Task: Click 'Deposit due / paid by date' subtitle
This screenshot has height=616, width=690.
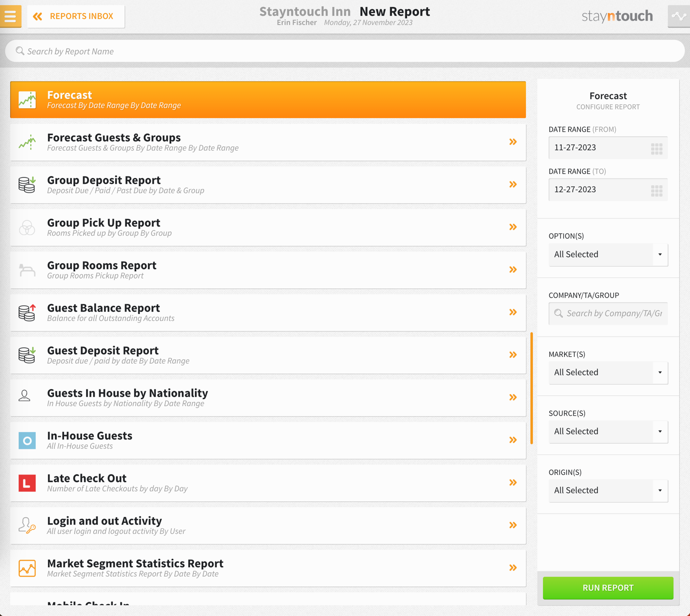Action: point(92,361)
